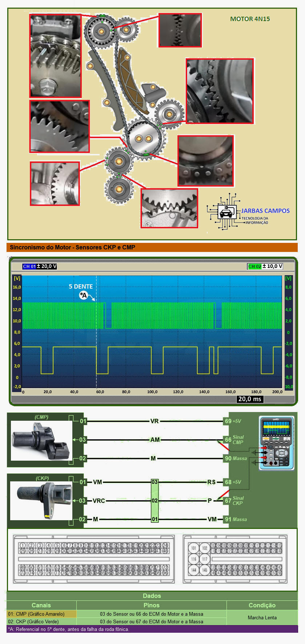Click the Sincronismo do Motor orange header bar
Image resolution: width=305 pixels, height=644 pixels.
[x=152, y=248]
